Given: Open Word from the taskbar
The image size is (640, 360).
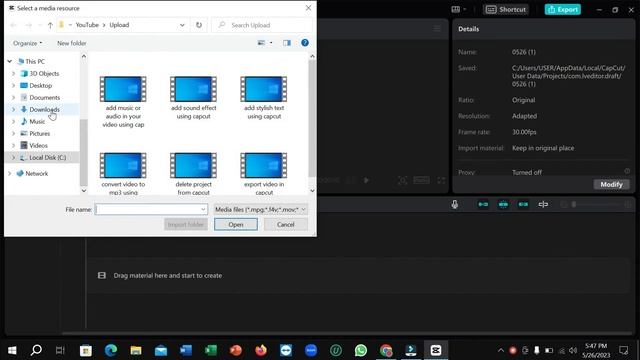Looking at the screenshot, I should pos(186,350).
